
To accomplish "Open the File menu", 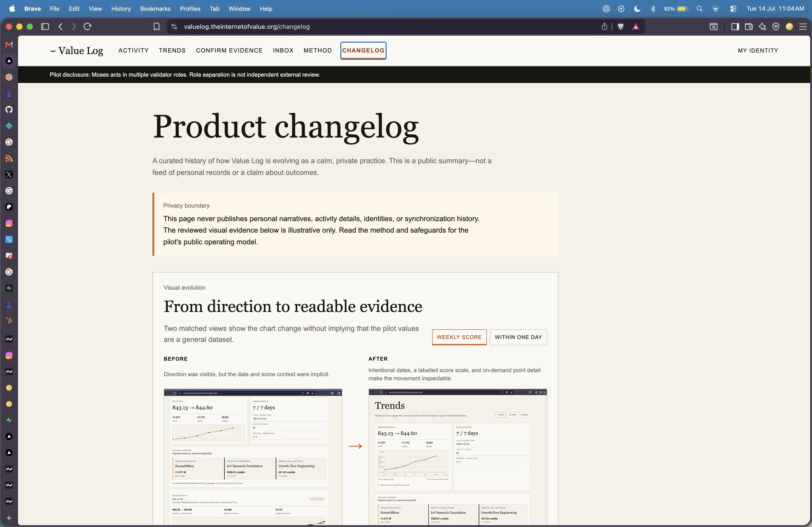I will 55,9.
